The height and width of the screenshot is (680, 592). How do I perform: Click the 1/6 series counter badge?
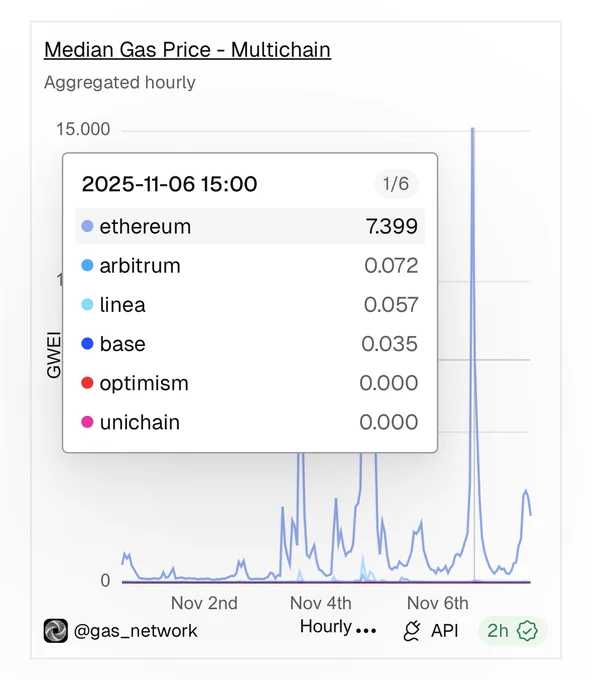tap(396, 184)
